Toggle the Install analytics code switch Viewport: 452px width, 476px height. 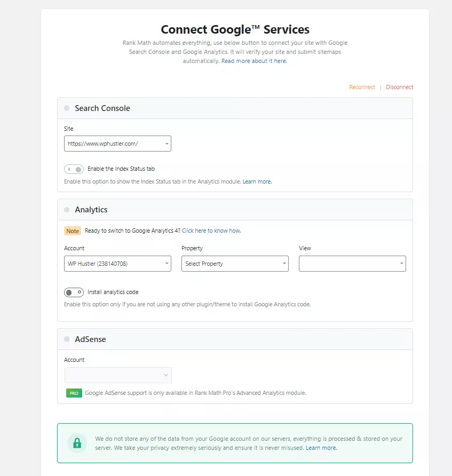pos(74,292)
